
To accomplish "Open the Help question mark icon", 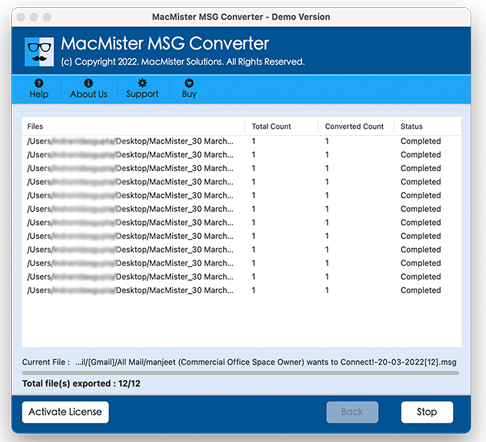I will tap(39, 83).
